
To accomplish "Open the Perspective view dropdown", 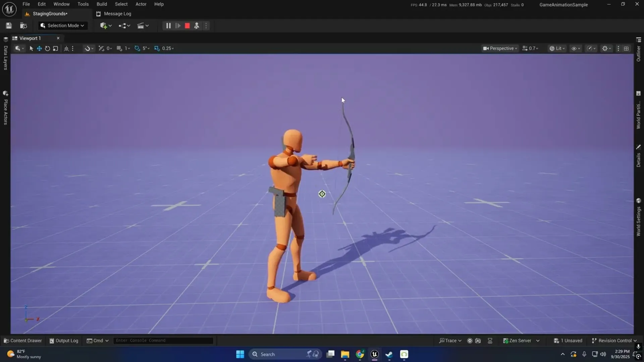I will click(x=500, y=48).
